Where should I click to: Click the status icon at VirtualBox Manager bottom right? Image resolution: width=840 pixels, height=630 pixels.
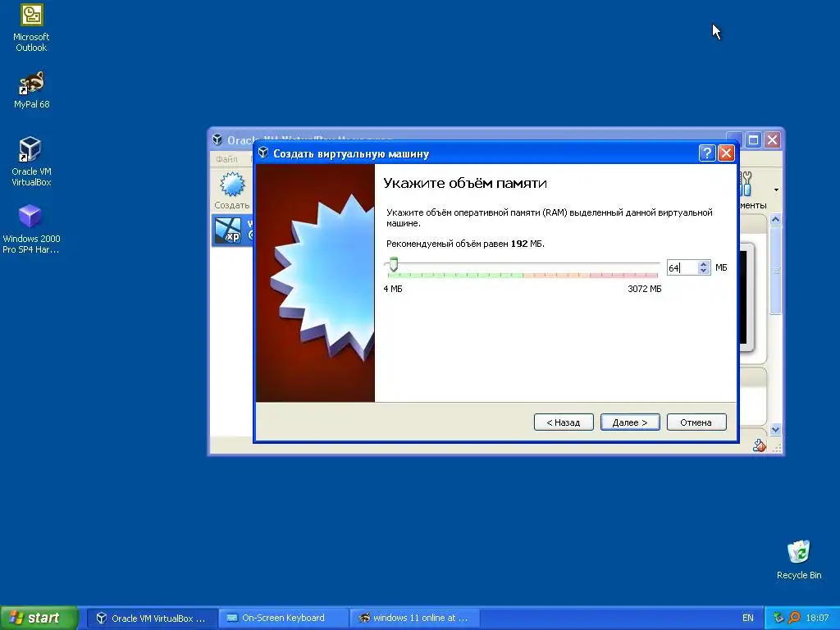point(759,445)
